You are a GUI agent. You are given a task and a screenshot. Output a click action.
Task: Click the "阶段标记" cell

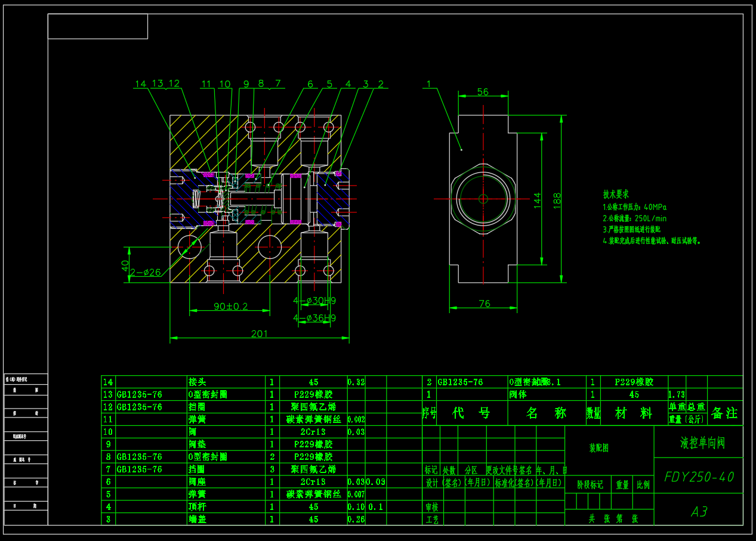590,485
